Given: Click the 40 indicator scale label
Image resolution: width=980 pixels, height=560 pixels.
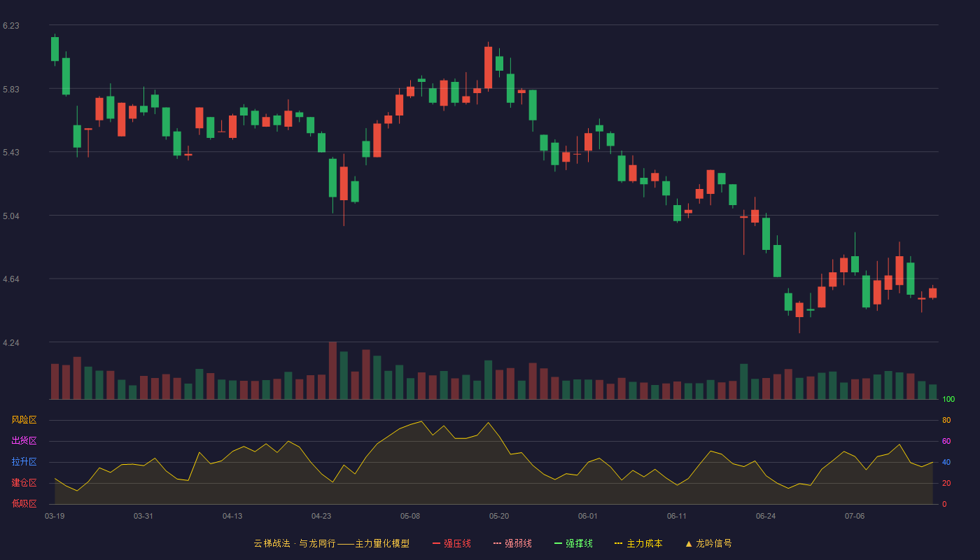Looking at the screenshot, I should (946, 462).
